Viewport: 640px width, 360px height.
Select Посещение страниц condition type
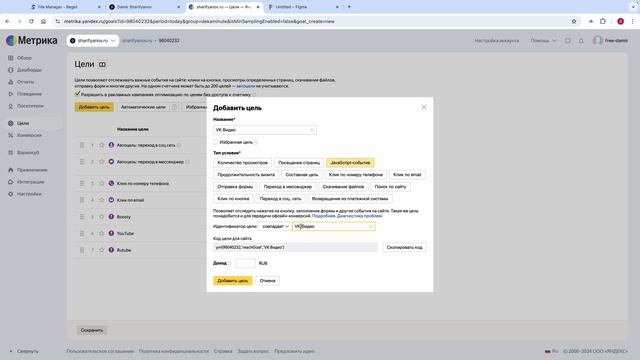click(299, 163)
